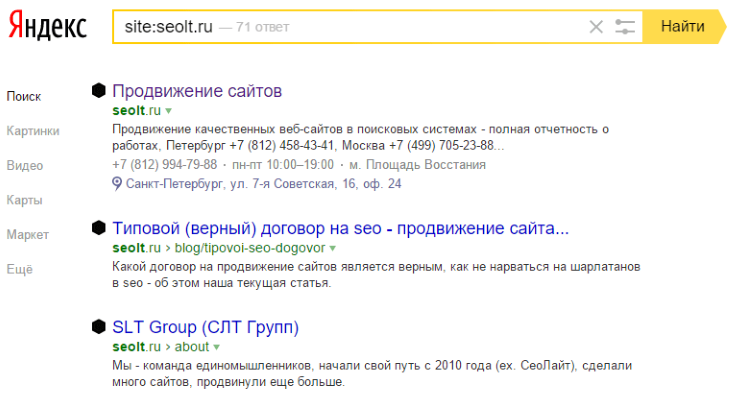Screen dimensions: 730x412
Task: Click the about URL path in third result
Action: coord(192,347)
